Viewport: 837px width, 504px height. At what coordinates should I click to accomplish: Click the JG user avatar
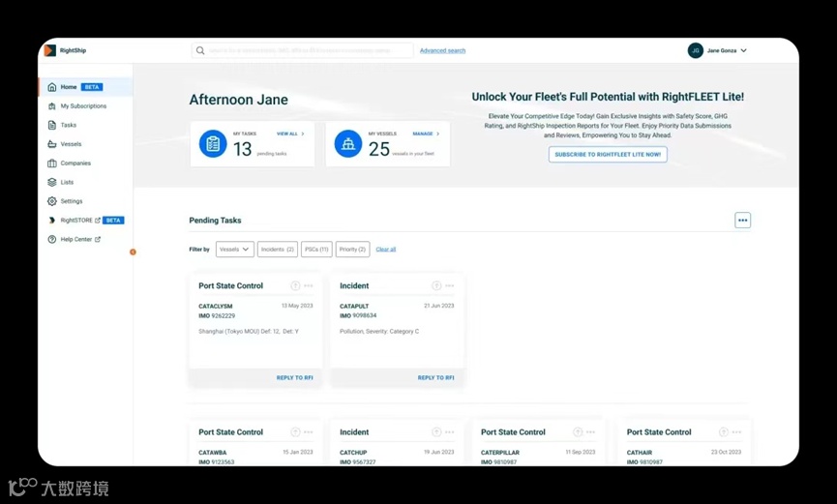(x=695, y=50)
